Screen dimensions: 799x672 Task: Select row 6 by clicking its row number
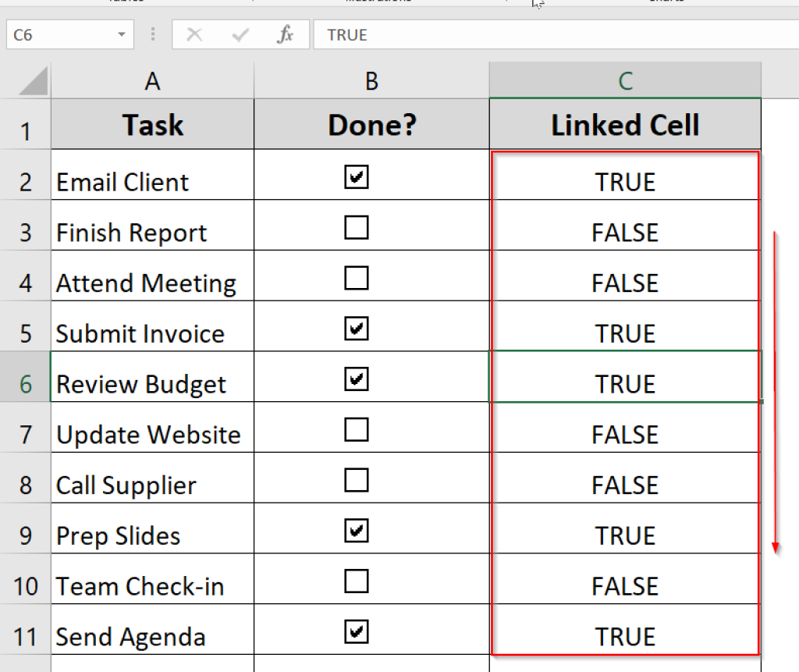(26, 384)
